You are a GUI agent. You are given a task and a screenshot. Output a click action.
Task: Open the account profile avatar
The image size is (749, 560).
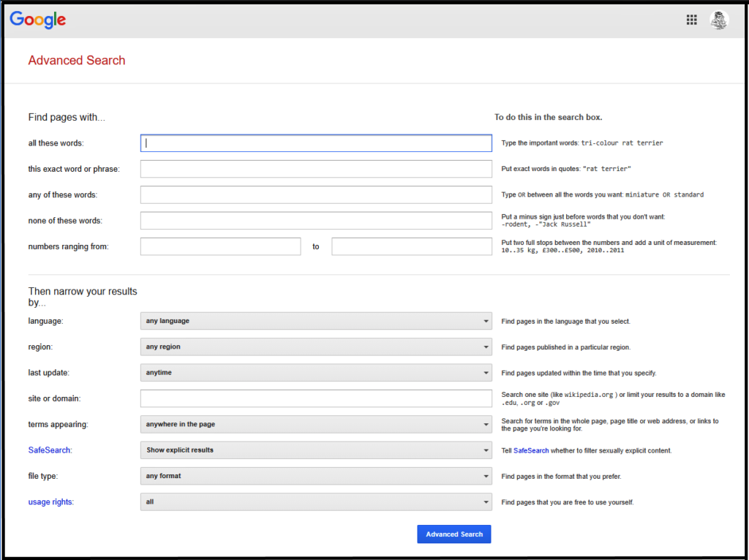pos(719,20)
